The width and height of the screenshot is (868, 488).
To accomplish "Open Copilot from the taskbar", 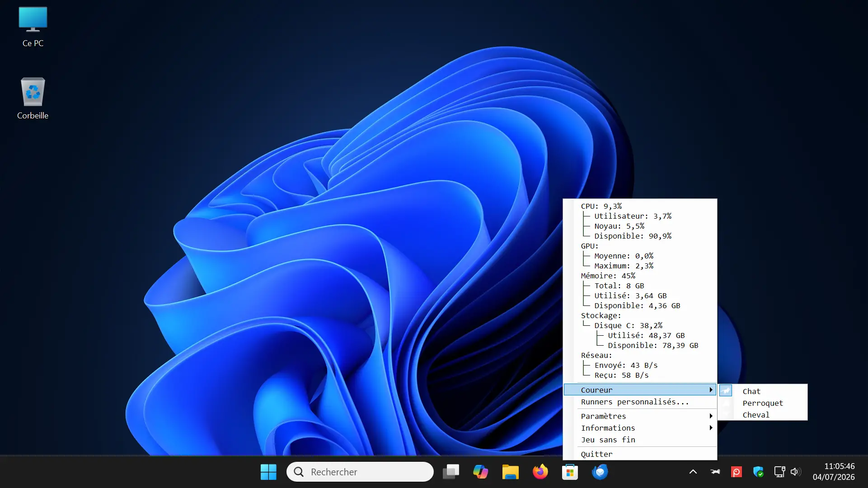I will pyautogui.click(x=480, y=472).
